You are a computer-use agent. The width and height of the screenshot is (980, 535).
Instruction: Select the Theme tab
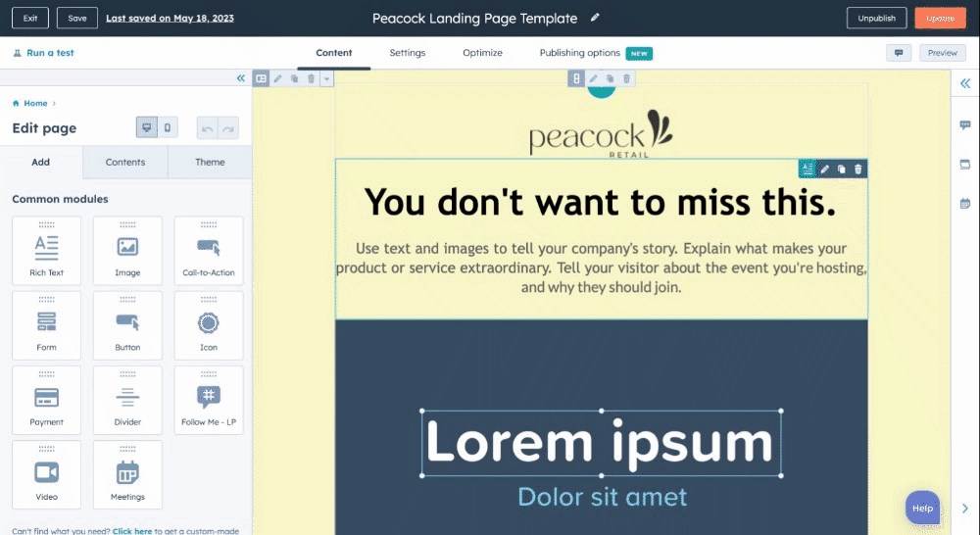point(210,163)
